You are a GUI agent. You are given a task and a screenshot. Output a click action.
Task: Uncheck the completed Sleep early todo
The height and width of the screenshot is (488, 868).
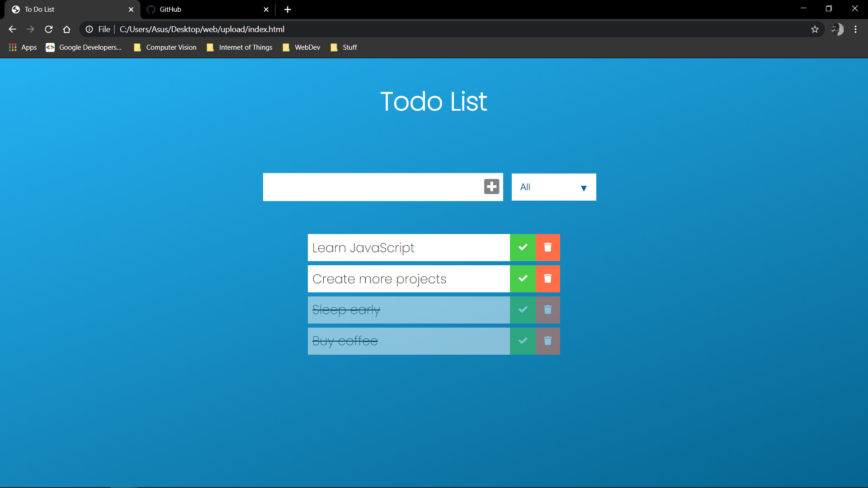[523, 310]
